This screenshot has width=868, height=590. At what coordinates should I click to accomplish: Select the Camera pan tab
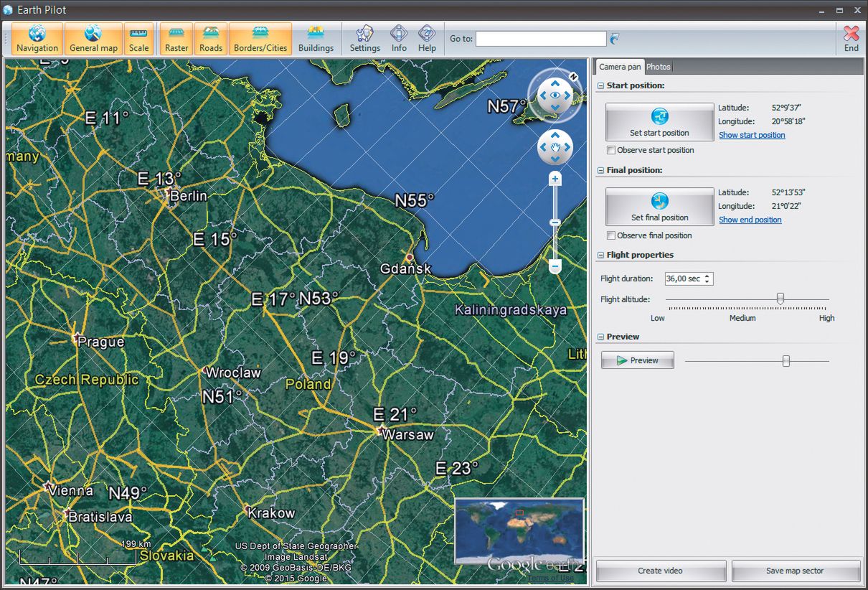[x=620, y=67]
